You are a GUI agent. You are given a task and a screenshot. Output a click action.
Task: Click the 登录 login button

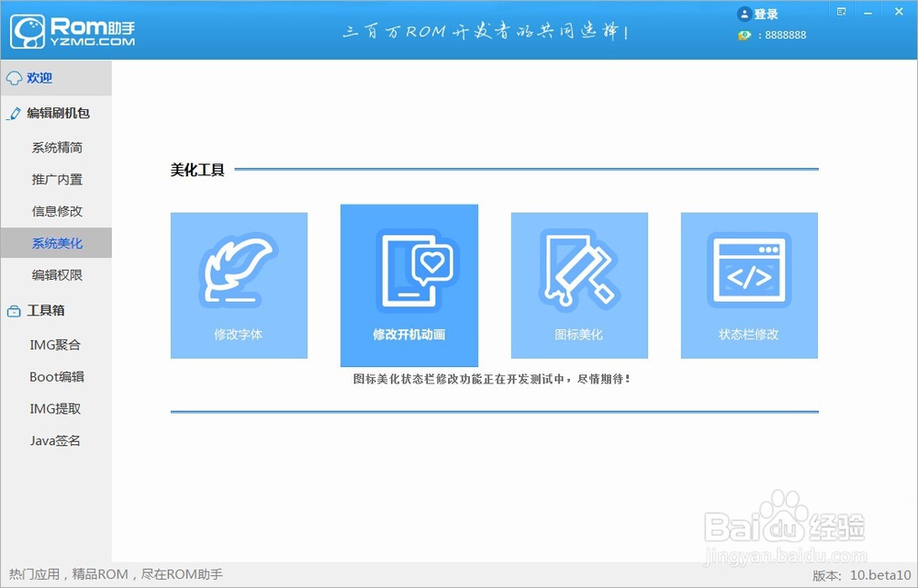tap(766, 13)
